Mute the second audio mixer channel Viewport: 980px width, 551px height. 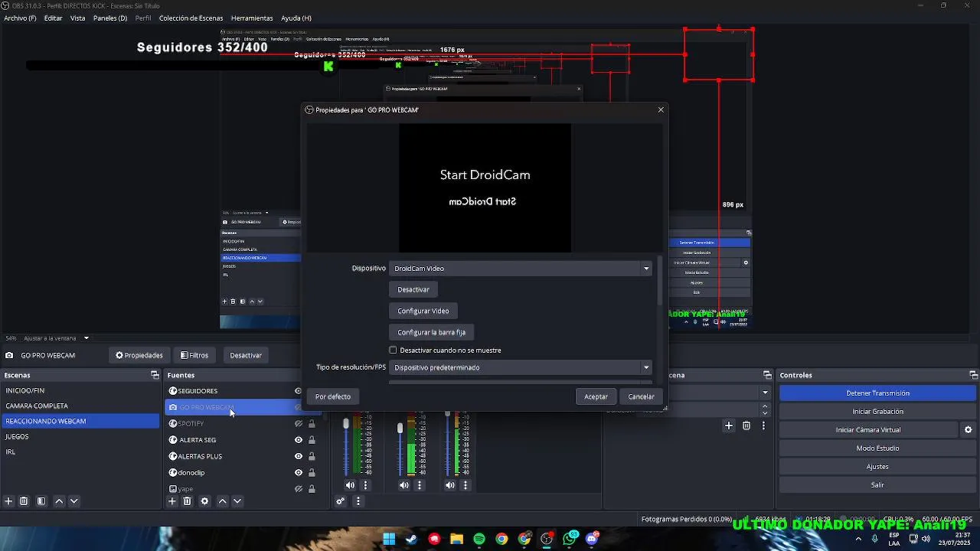tap(404, 485)
